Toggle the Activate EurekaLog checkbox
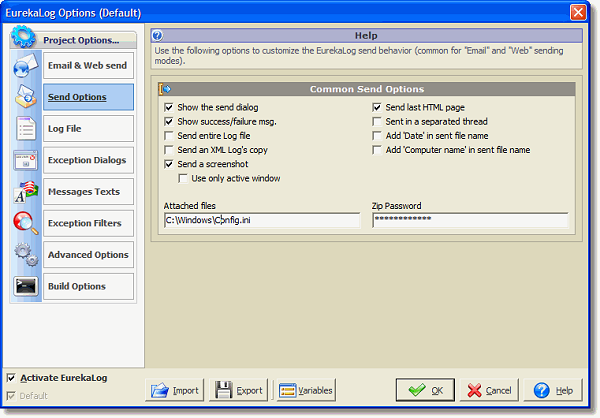The image size is (600, 418). (11, 378)
